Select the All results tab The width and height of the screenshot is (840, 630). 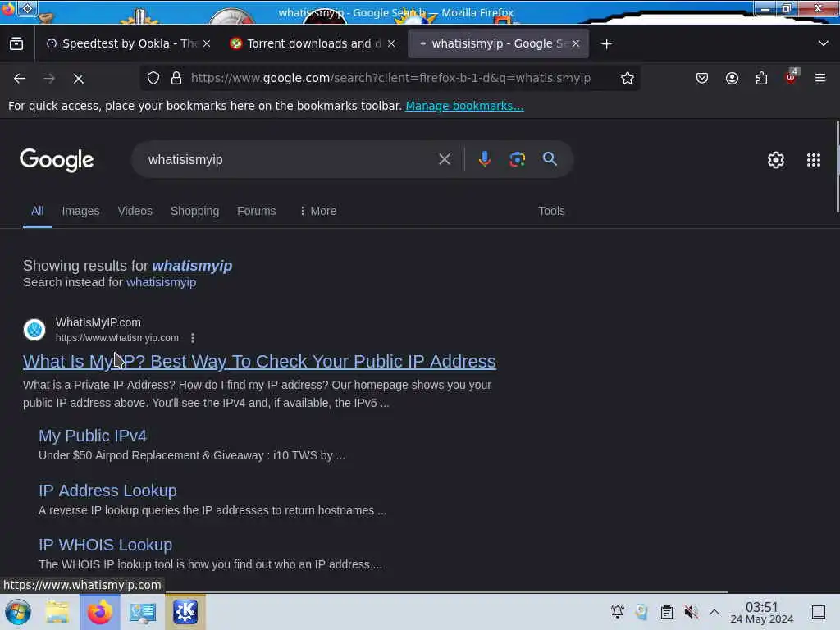coord(37,211)
